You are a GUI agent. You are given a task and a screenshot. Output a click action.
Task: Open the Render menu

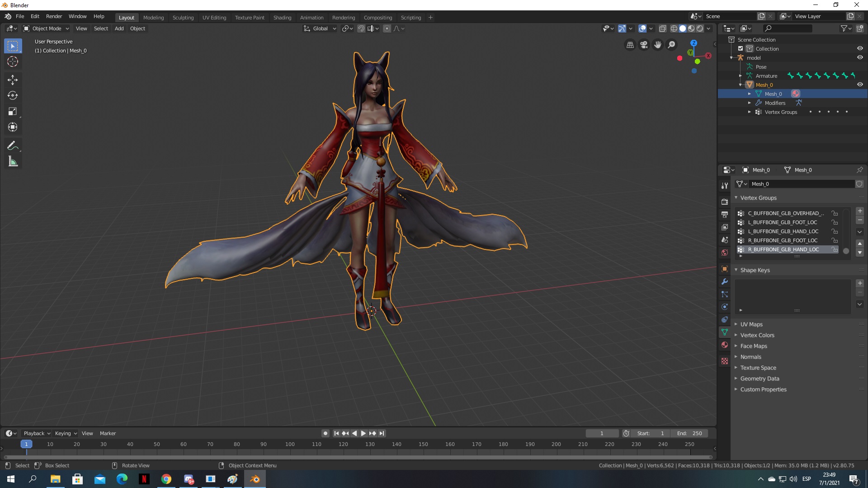[x=54, y=16]
